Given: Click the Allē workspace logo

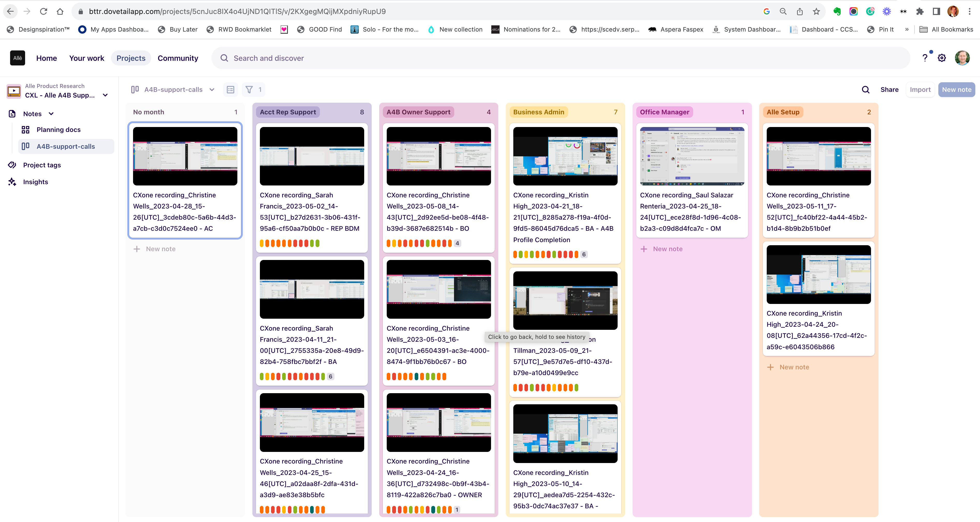Looking at the screenshot, I should click(x=18, y=58).
